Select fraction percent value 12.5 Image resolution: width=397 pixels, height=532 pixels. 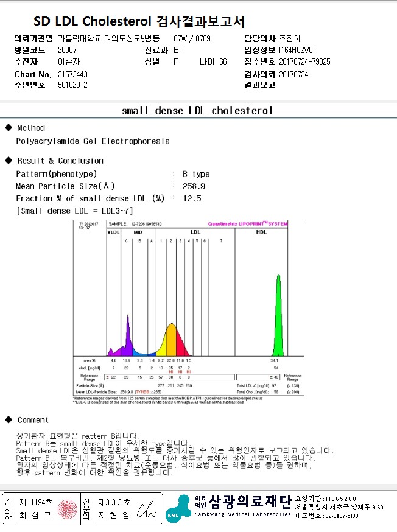tap(192, 198)
